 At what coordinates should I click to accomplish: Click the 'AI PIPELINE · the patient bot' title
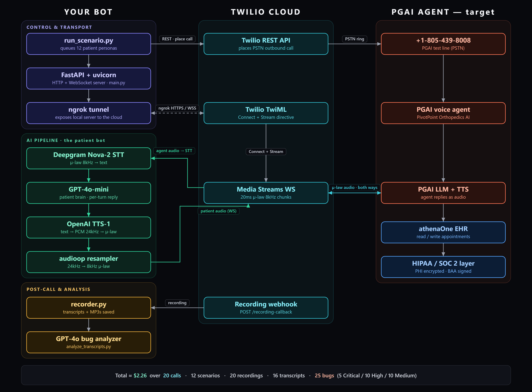tap(66, 140)
